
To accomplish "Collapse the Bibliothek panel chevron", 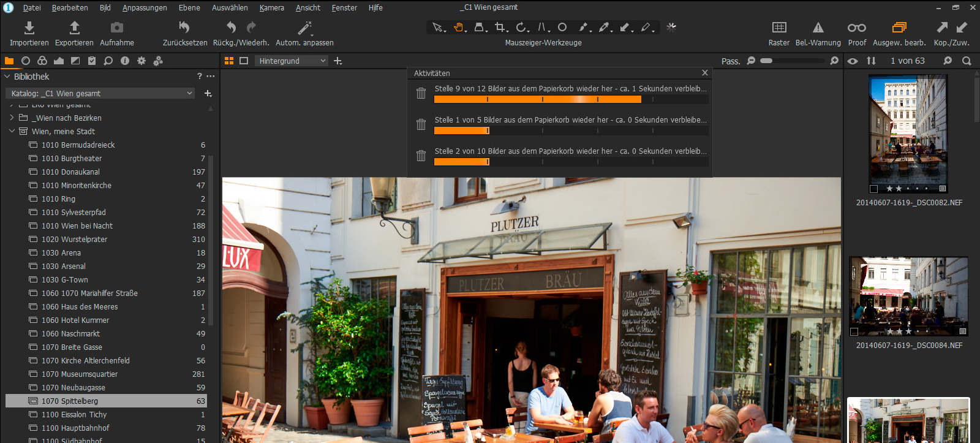I will (7, 77).
